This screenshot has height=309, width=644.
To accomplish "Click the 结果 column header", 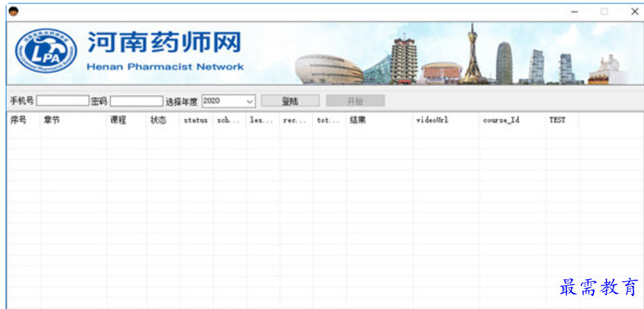I will (380, 120).
